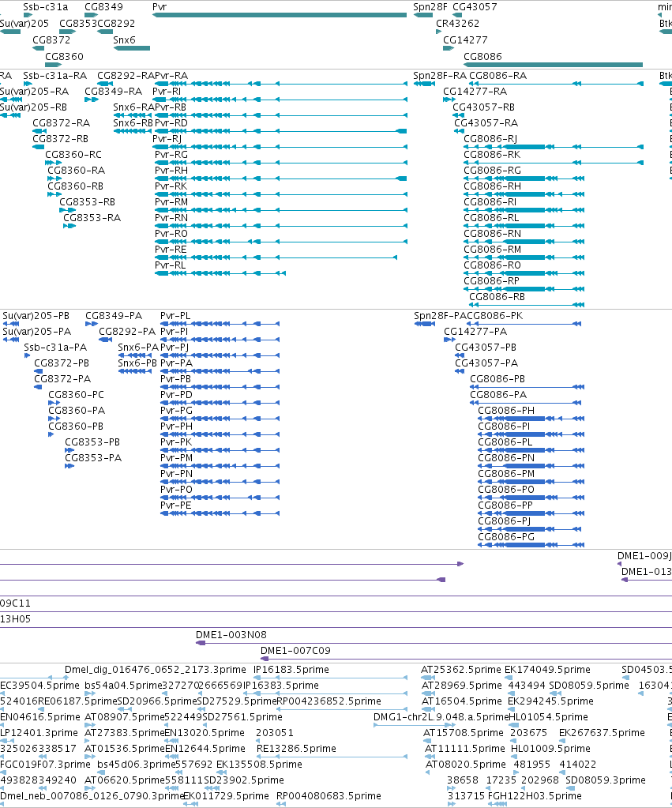Select the DME1-007C09 BAC clone label
This screenshot has width=672, height=808.
295,651
